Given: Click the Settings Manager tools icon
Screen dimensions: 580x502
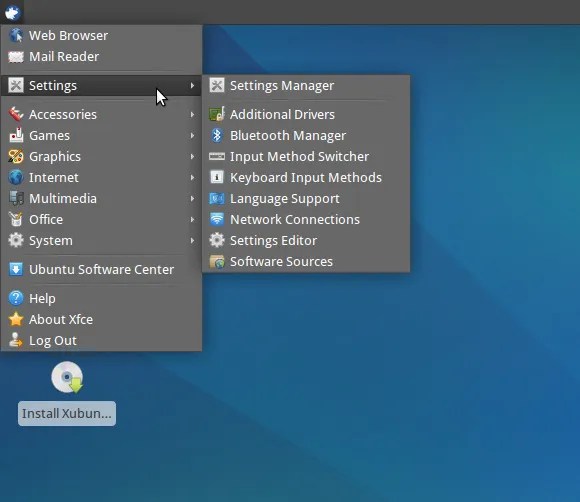Looking at the screenshot, I should click(x=217, y=85).
